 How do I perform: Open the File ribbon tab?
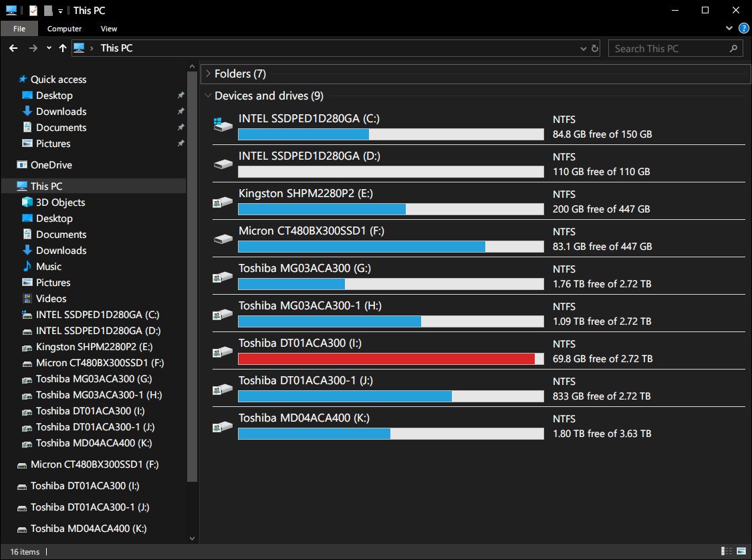coord(19,29)
